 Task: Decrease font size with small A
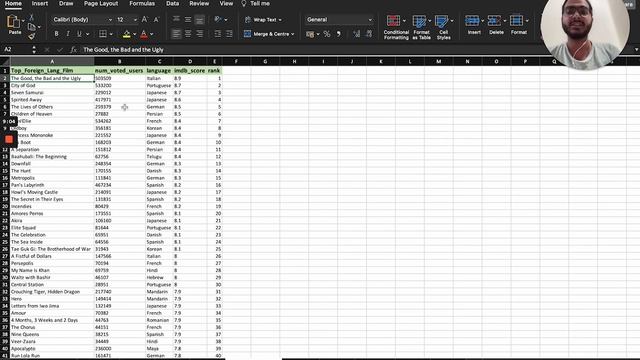click(156, 20)
